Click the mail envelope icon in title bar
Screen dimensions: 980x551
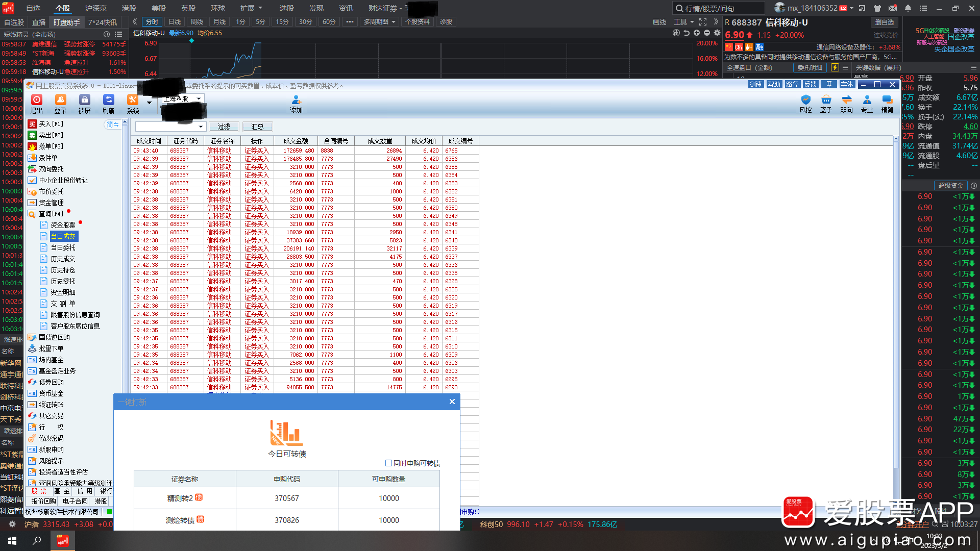pyautogui.click(x=893, y=8)
